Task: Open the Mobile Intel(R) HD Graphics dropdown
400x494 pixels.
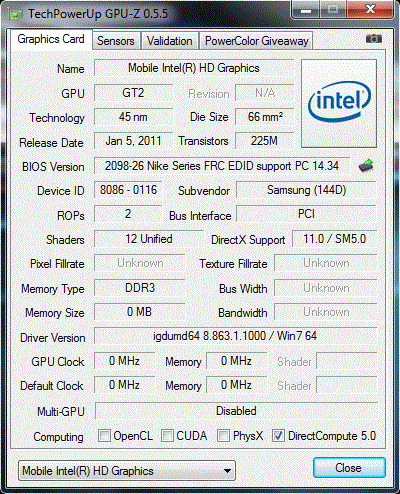Action: click(x=127, y=471)
